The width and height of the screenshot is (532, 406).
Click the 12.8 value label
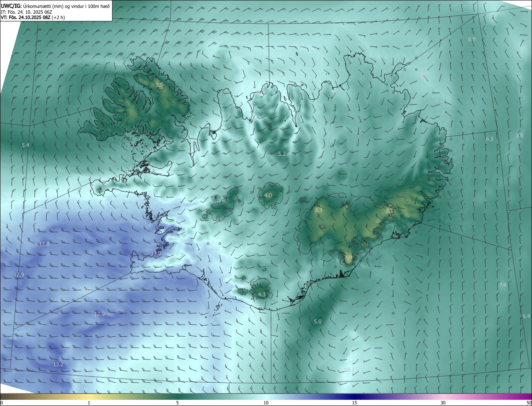tap(44, 244)
